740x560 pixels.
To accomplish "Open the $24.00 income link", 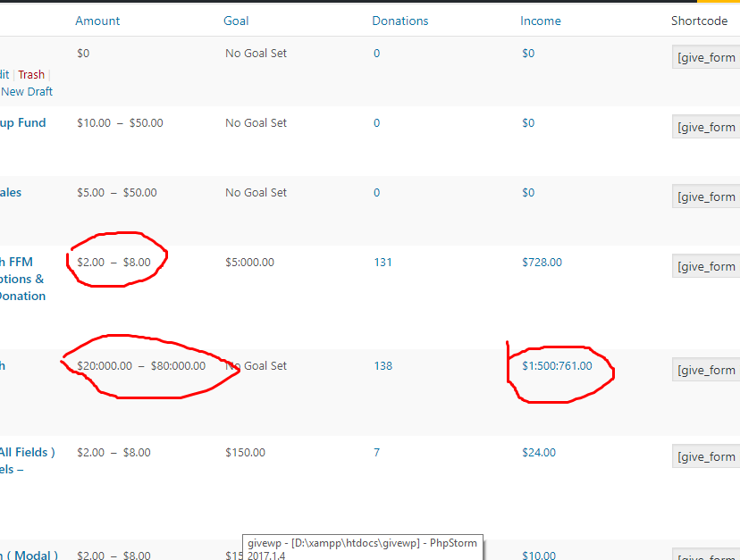I will [539, 453].
